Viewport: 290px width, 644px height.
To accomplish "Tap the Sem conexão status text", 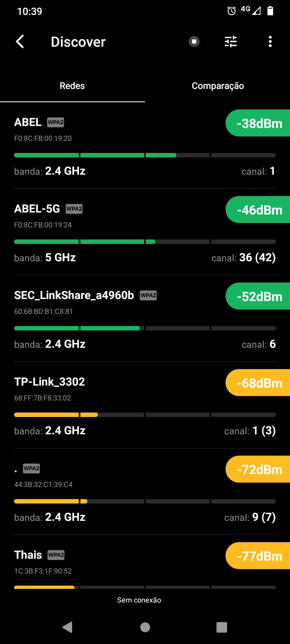I will (x=139, y=600).
